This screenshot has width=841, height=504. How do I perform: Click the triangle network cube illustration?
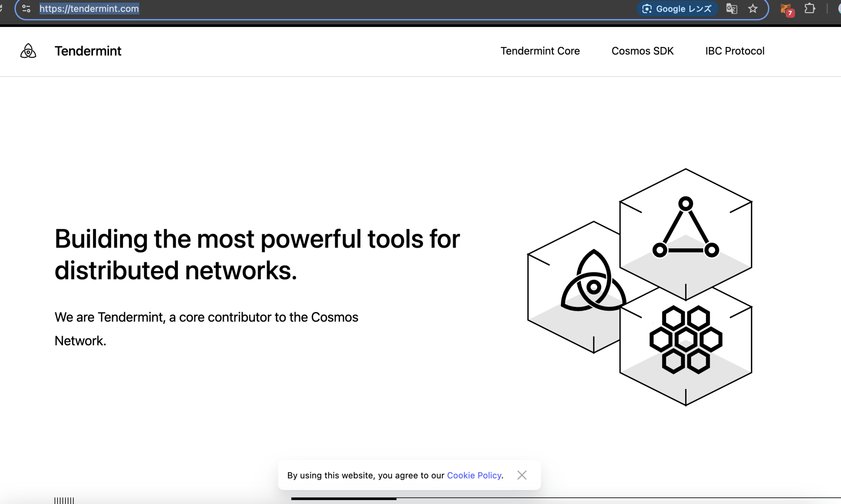tap(686, 231)
